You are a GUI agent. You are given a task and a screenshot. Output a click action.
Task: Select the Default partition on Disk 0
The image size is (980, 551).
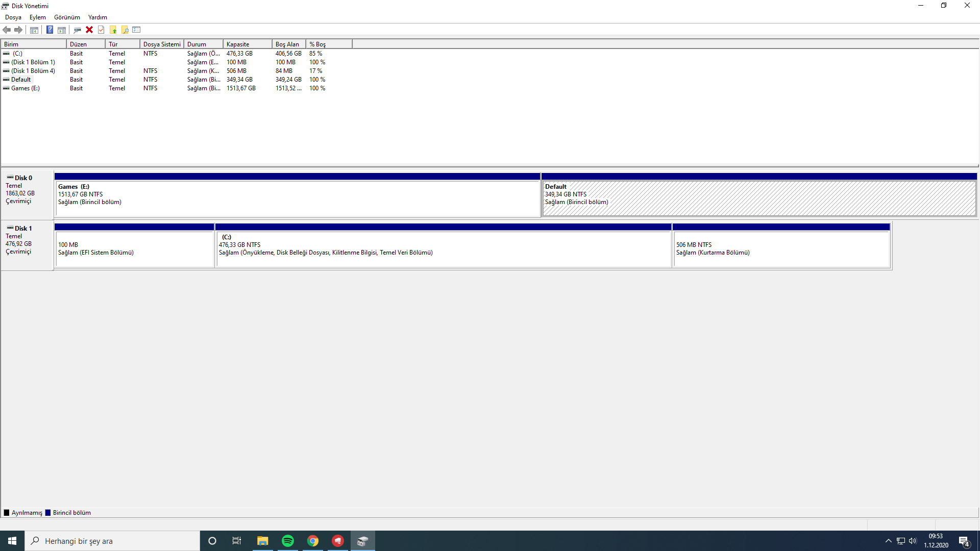pyautogui.click(x=758, y=199)
